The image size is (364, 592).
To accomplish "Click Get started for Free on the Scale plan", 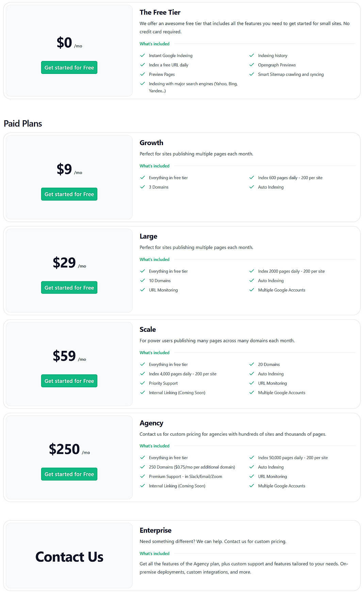I will 69,380.
